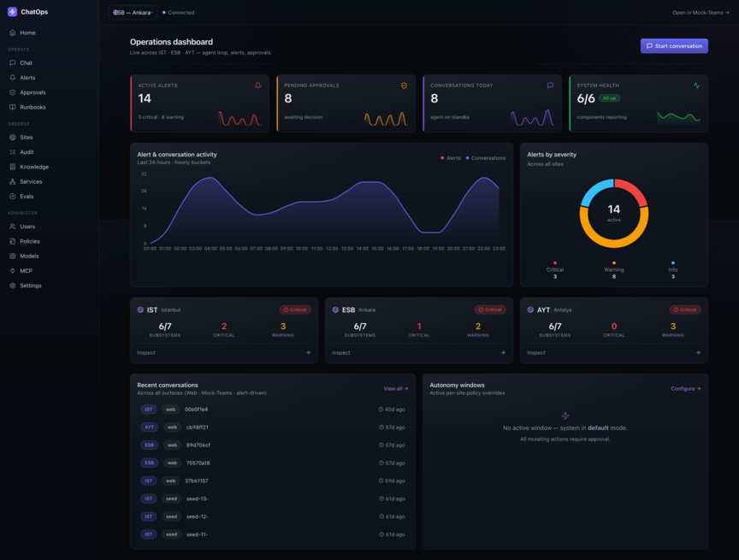Open conversation 75570a18
This screenshot has height=560, width=739.
coord(273,463)
